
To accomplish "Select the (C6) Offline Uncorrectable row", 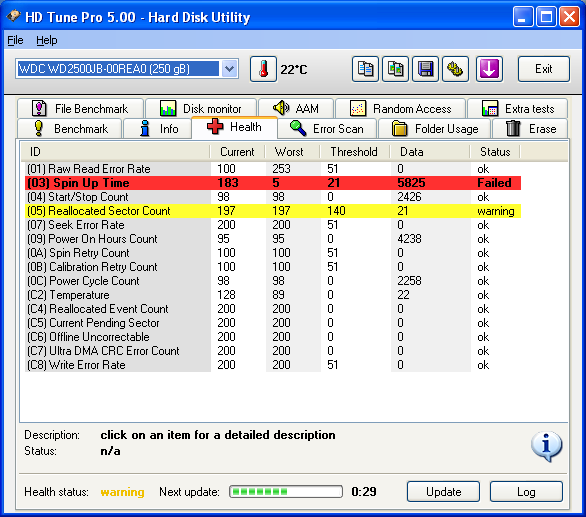I will 273,337.
